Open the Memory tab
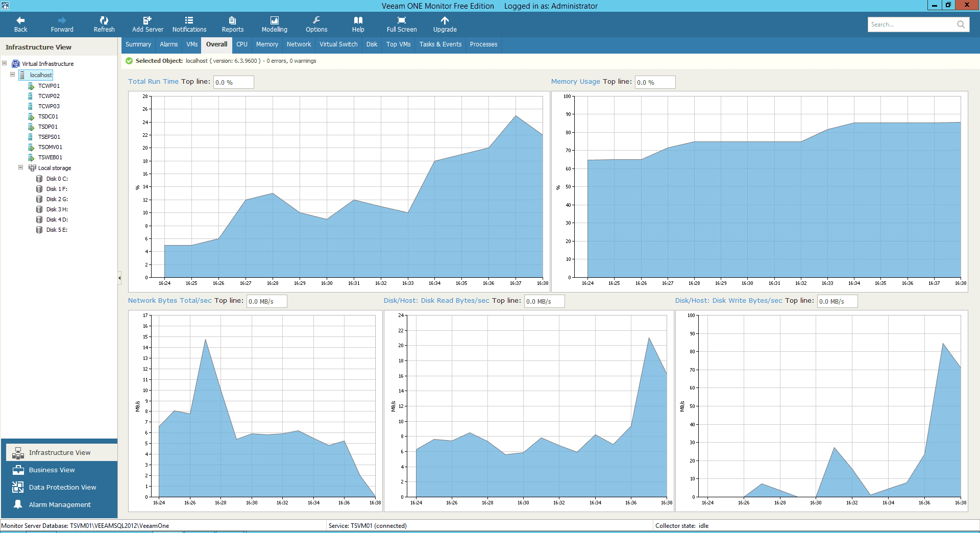The image size is (980, 533). pos(267,44)
